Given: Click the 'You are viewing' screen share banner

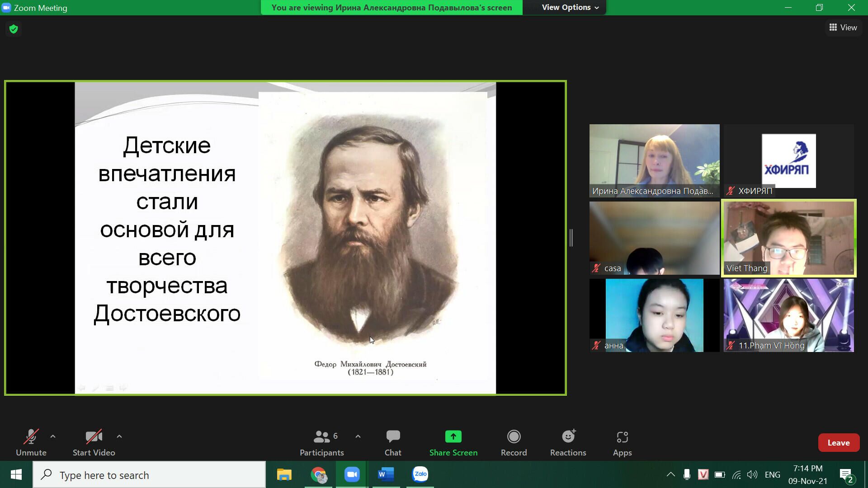Looking at the screenshot, I should 392,8.
